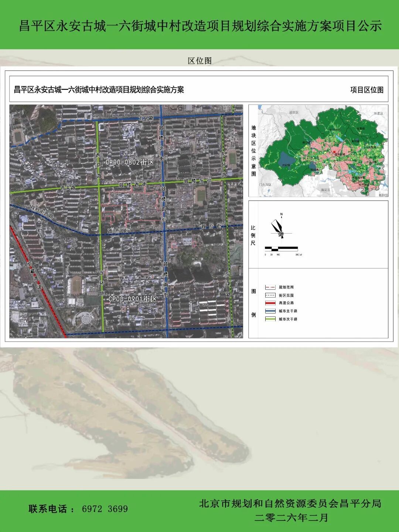
Task: Click the CP00-0901街区 label on map
Action: pos(132,299)
